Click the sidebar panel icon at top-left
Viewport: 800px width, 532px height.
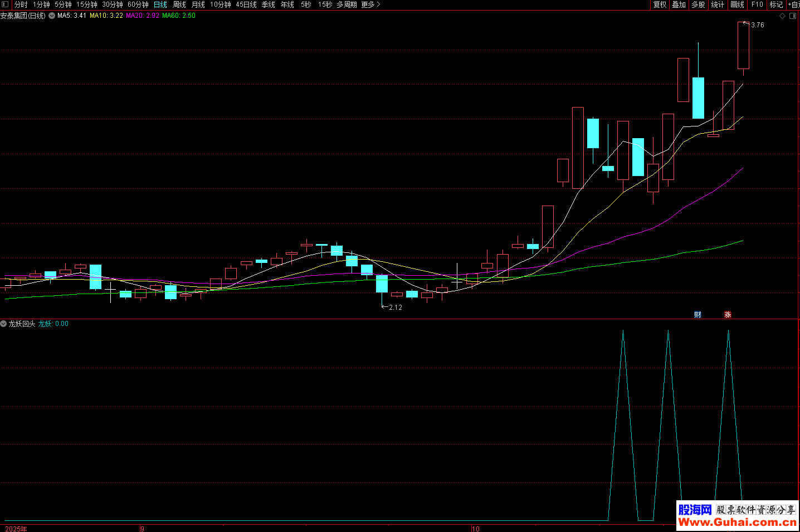coord(5,4)
